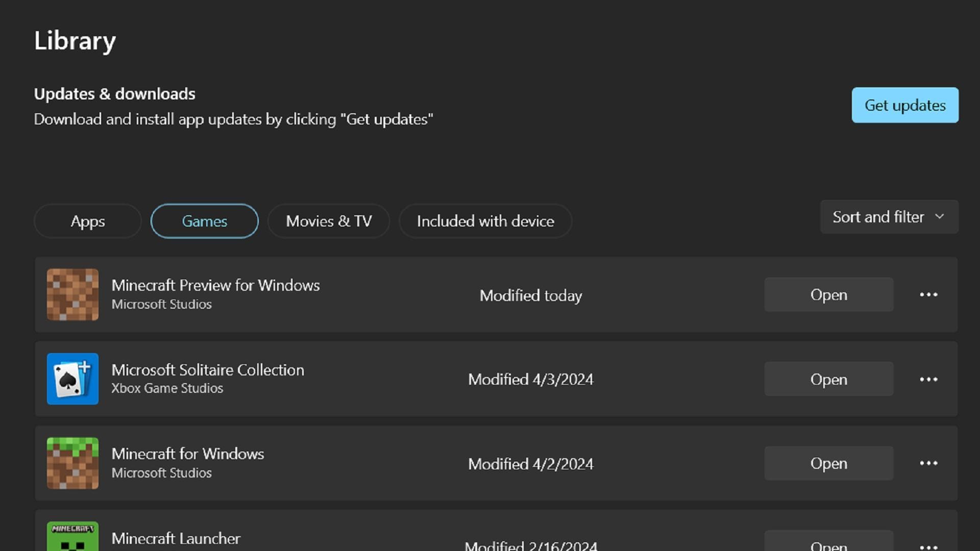Expand sorting options via the chevron
980x551 pixels.
click(941, 217)
